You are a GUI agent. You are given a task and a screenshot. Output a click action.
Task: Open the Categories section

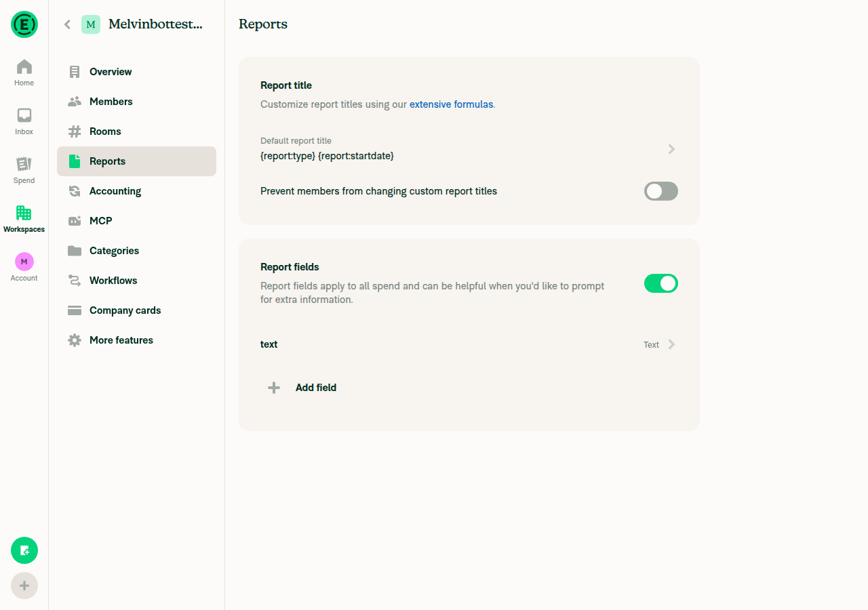point(136,251)
